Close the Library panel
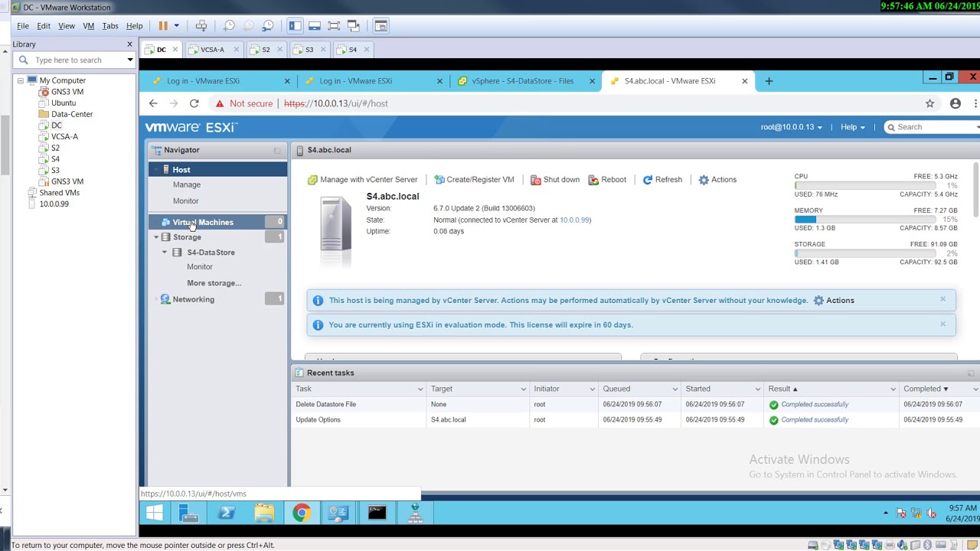Viewport: 980px width, 551px height. pyautogui.click(x=129, y=44)
